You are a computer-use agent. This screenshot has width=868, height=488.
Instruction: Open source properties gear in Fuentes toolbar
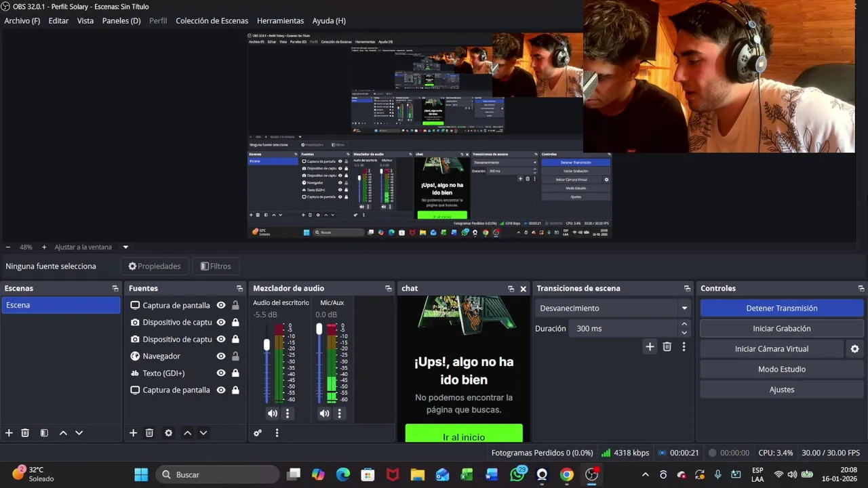tap(168, 433)
